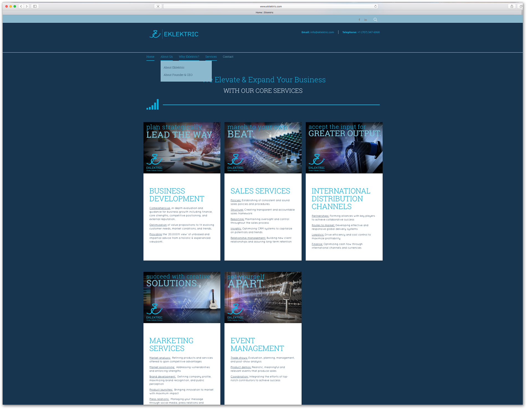The image size is (532, 409).
Task: Open the site search magnifier icon
Action: point(375,20)
